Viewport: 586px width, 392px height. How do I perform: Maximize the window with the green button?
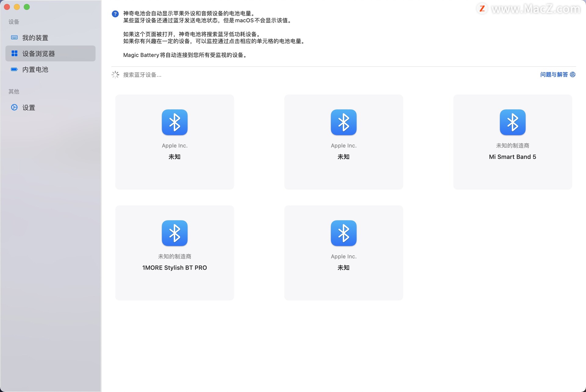(x=27, y=7)
